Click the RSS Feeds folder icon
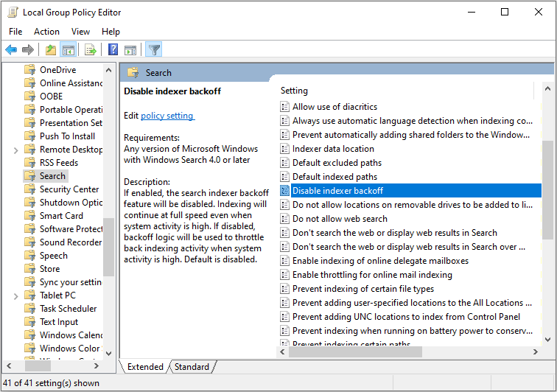Screen dimensions: 557x392 tap(30, 163)
